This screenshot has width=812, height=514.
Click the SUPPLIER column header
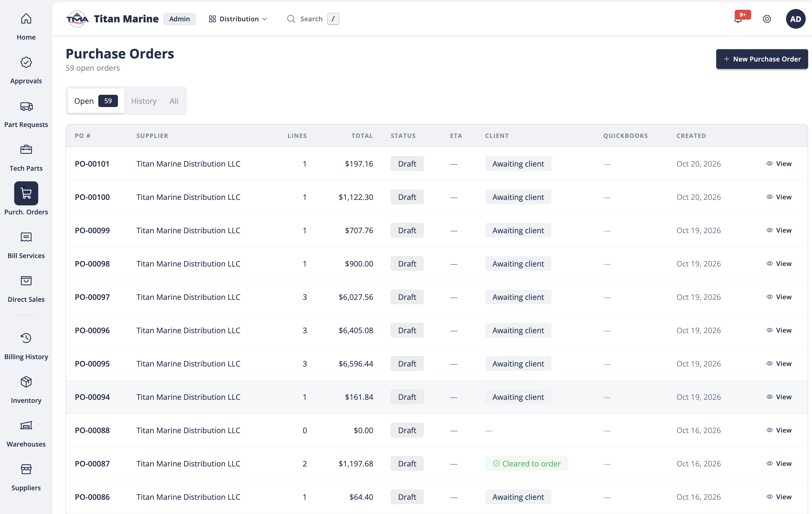(152, 135)
